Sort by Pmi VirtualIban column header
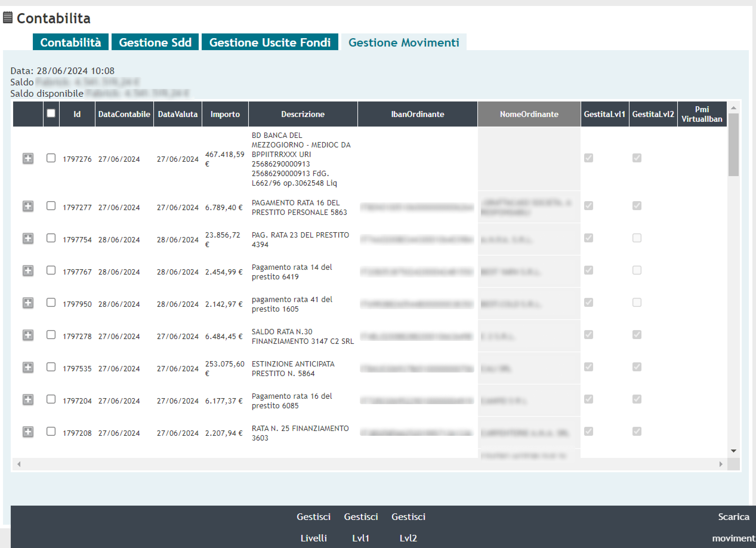This screenshot has width=756, height=548. (x=702, y=114)
